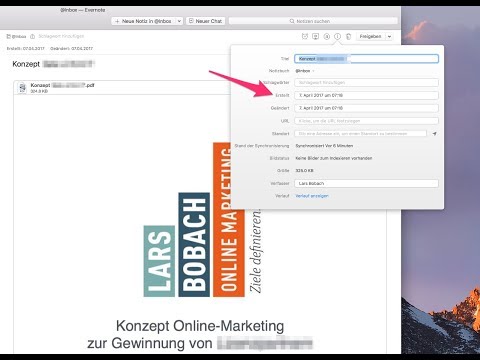The height and width of the screenshot is (360, 480).
Task: Click the Konzept .pdf attachment file name
Action: pos(62,85)
